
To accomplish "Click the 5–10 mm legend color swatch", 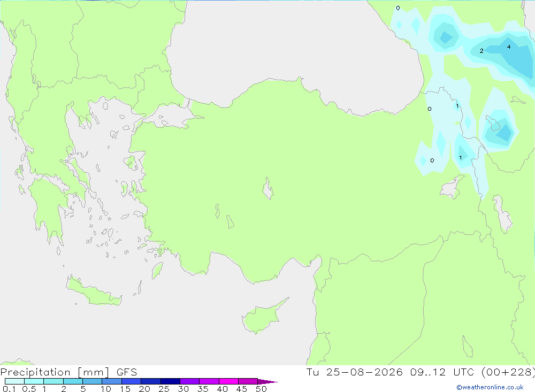I will point(93,381).
